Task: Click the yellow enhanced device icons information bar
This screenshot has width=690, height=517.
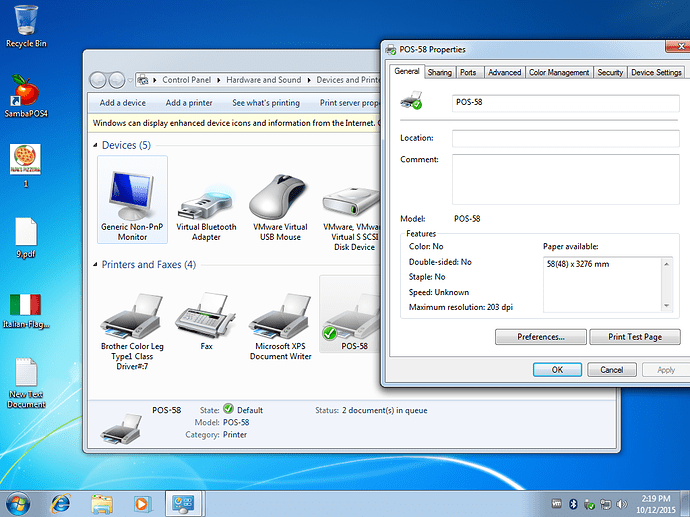Action: 235,123
